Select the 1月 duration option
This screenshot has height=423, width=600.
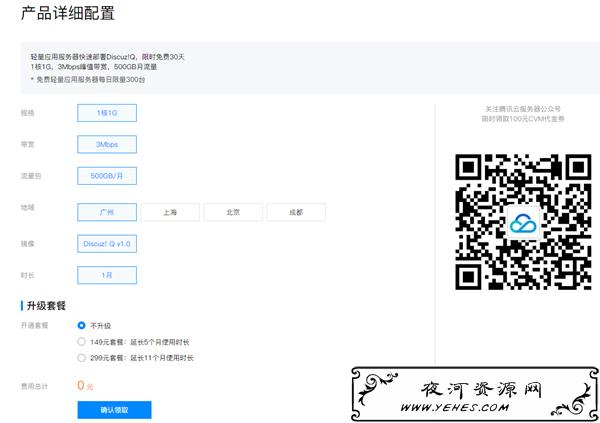pyautogui.click(x=107, y=274)
